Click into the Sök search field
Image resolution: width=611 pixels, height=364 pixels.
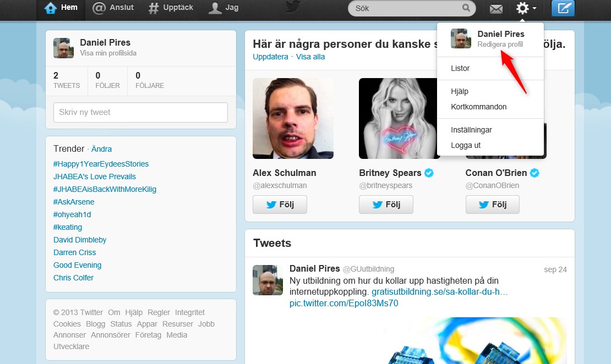412,8
